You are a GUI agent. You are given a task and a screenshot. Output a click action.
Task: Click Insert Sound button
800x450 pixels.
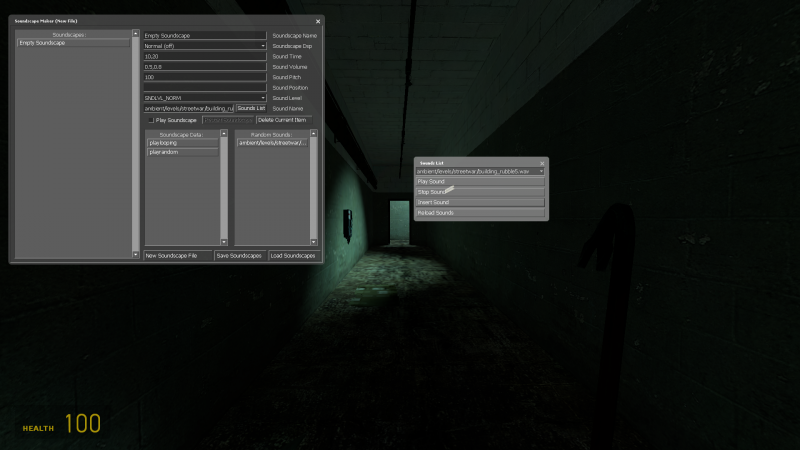click(x=480, y=203)
